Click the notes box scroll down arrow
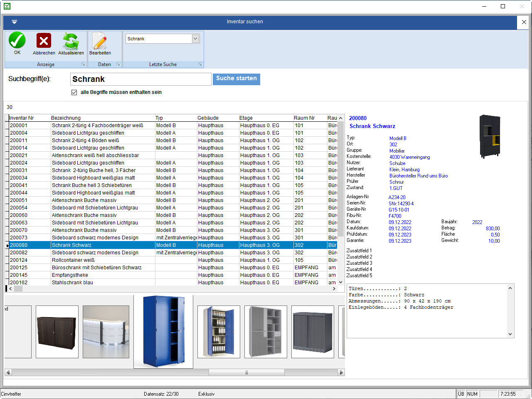 (x=510, y=334)
